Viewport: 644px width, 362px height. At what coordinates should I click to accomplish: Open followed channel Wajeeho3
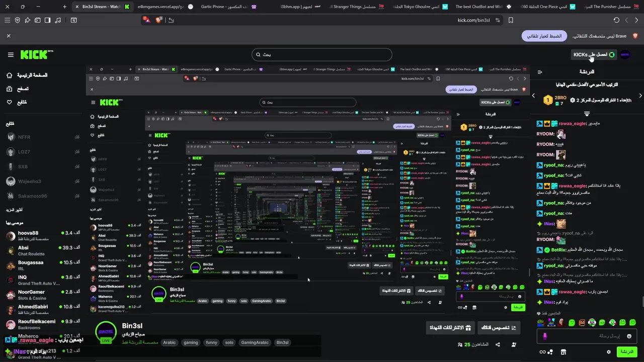click(43, 181)
